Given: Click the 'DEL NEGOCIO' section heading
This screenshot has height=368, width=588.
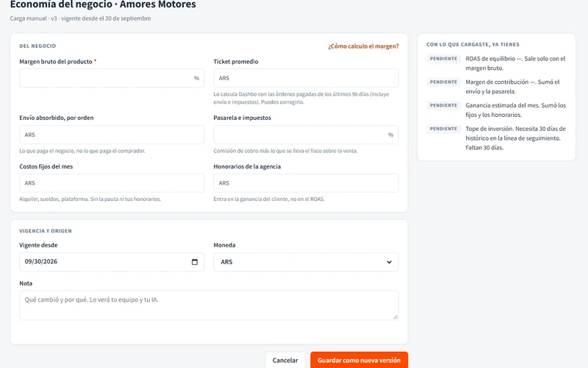Looking at the screenshot, I should [37, 46].
